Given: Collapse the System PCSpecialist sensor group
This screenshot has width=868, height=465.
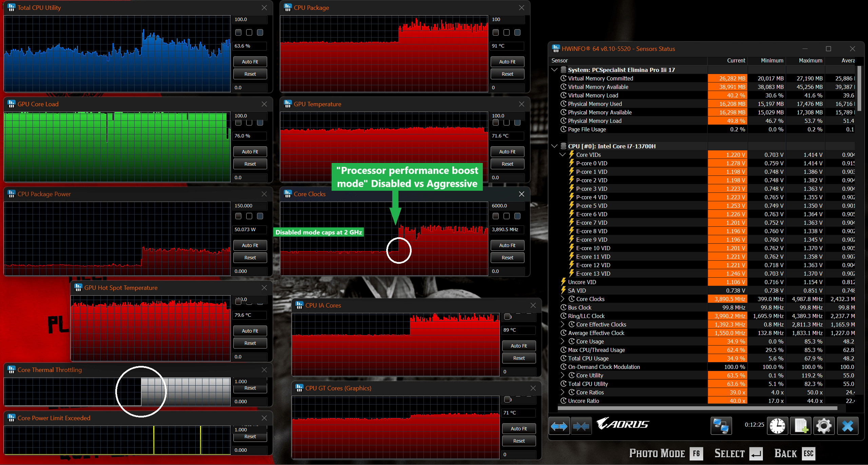Looking at the screenshot, I should tap(555, 70).
